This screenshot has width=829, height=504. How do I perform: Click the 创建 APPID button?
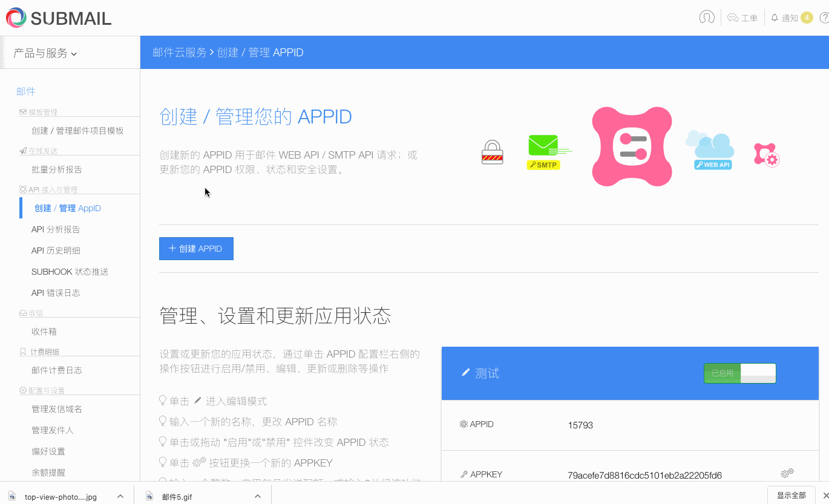(x=196, y=249)
